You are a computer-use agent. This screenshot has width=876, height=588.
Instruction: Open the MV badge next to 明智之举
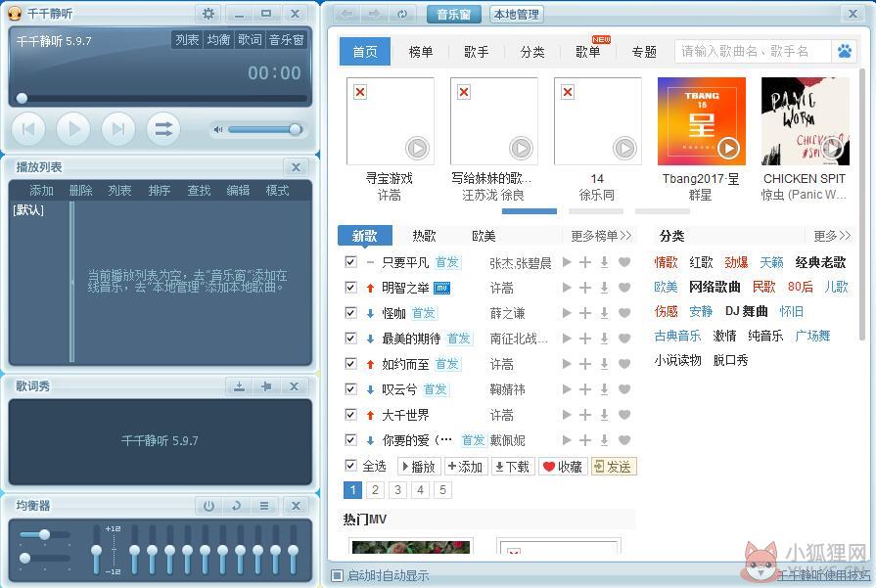pyautogui.click(x=441, y=289)
